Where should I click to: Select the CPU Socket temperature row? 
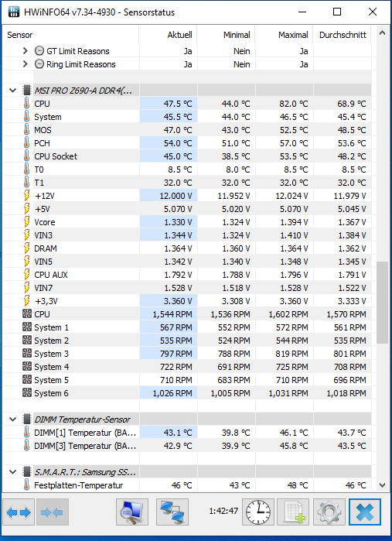(186, 156)
